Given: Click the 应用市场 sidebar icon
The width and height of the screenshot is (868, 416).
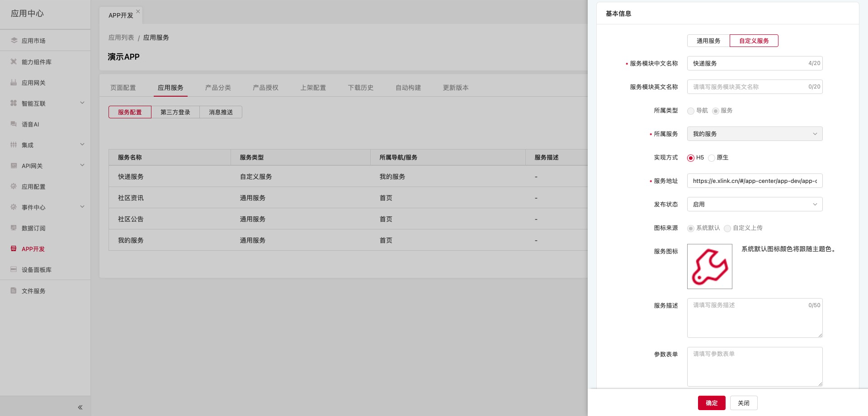Looking at the screenshot, I should pos(14,40).
